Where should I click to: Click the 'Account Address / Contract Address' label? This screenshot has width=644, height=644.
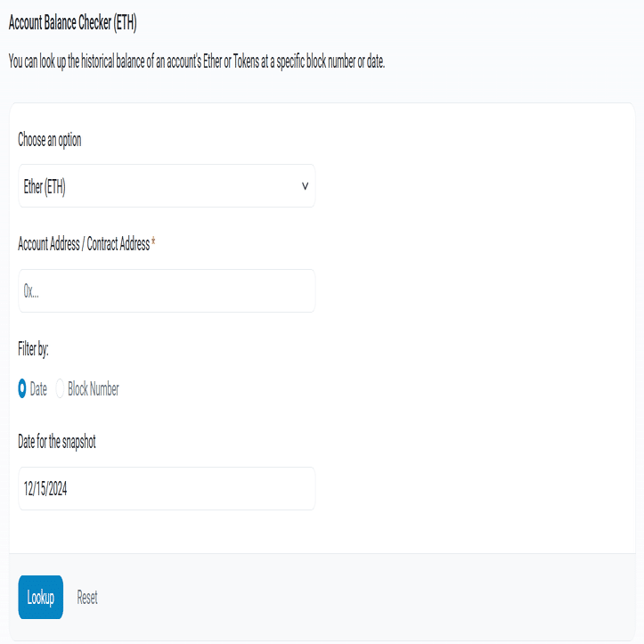[84, 244]
